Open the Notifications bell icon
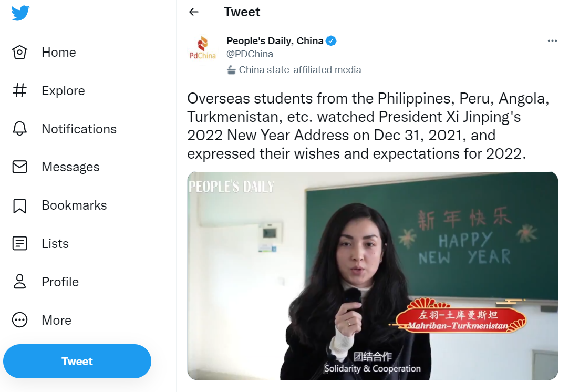The width and height of the screenshot is (569, 392). tap(19, 129)
